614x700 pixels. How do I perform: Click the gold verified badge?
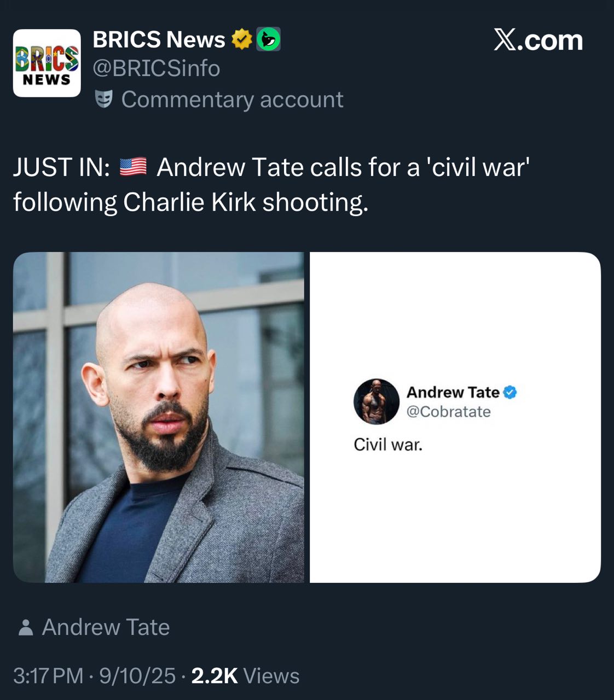[241, 39]
